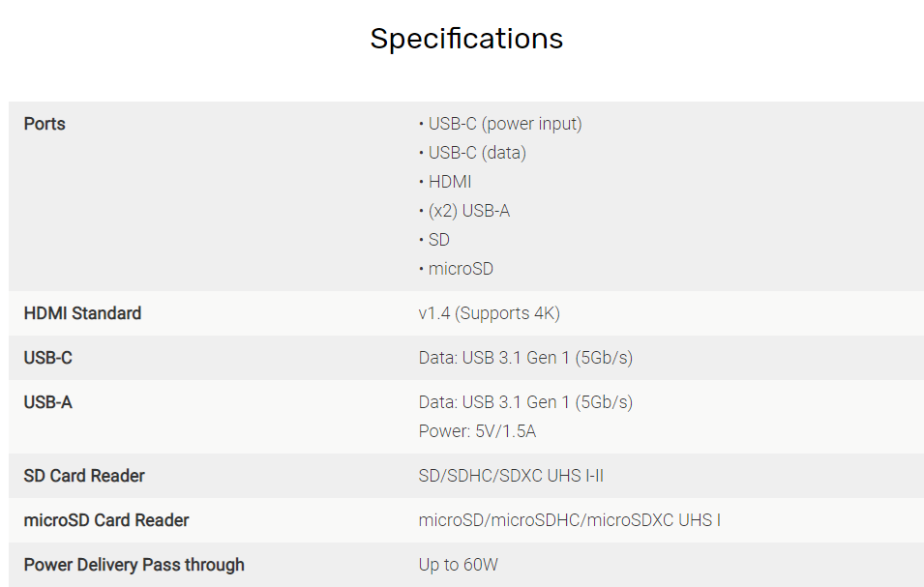
Task: Click the USB-C specification label
Action: [x=47, y=358]
